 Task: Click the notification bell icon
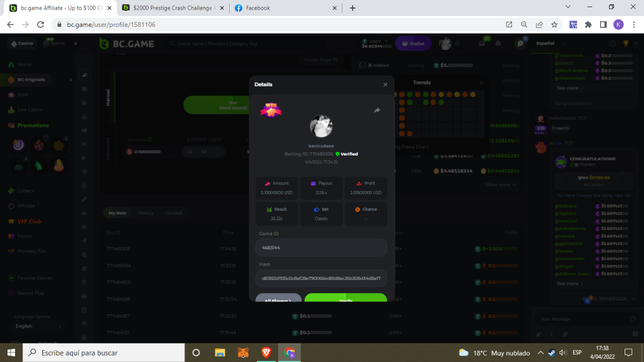coord(498,44)
